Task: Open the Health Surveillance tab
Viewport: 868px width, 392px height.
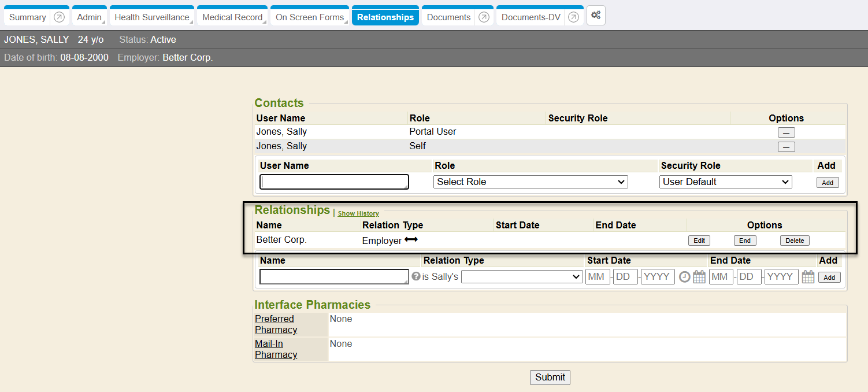Action: click(152, 17)
